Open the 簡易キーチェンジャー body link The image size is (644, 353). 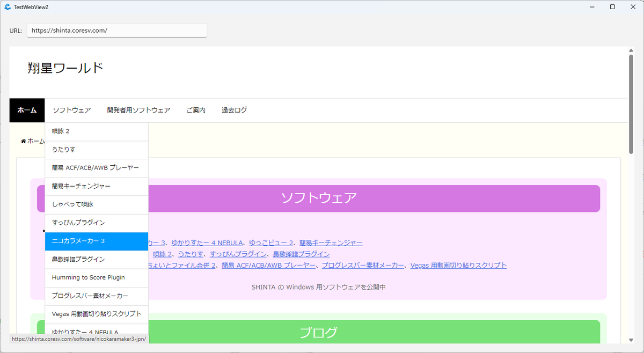click(331, 243)
